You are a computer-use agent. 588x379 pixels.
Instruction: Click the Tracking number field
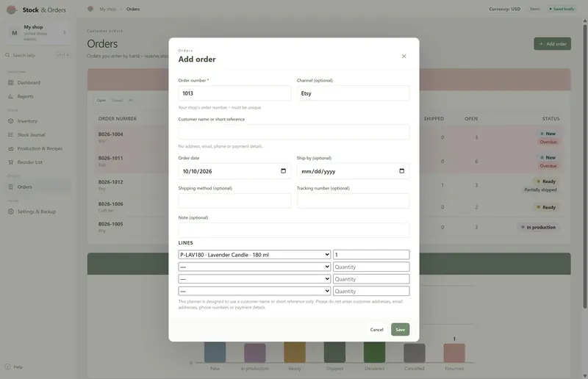(x=353, y=201)
